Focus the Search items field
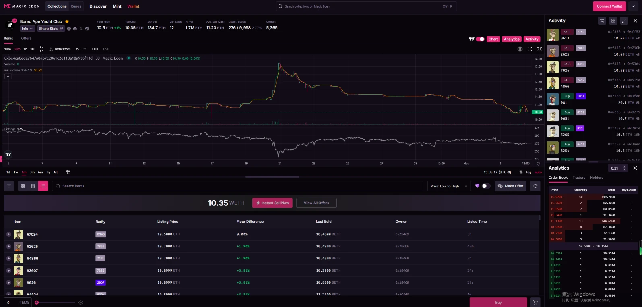 point(237,186)
